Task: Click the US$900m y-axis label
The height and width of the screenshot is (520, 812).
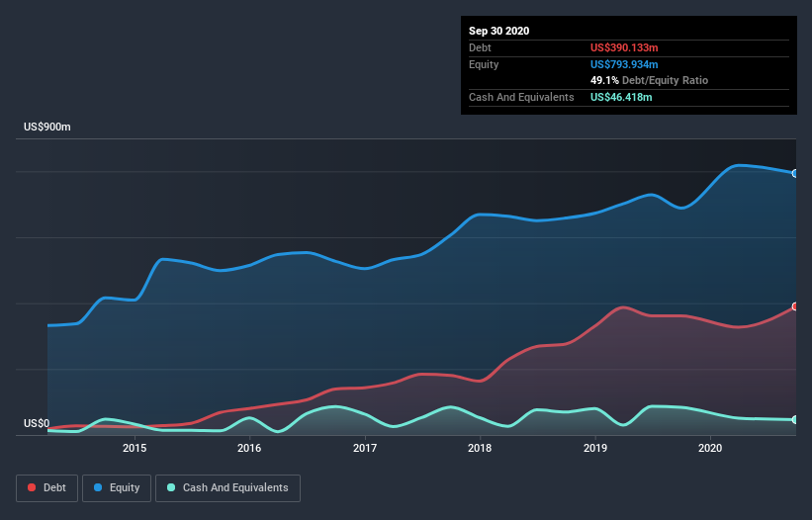Action: (47, 127)
